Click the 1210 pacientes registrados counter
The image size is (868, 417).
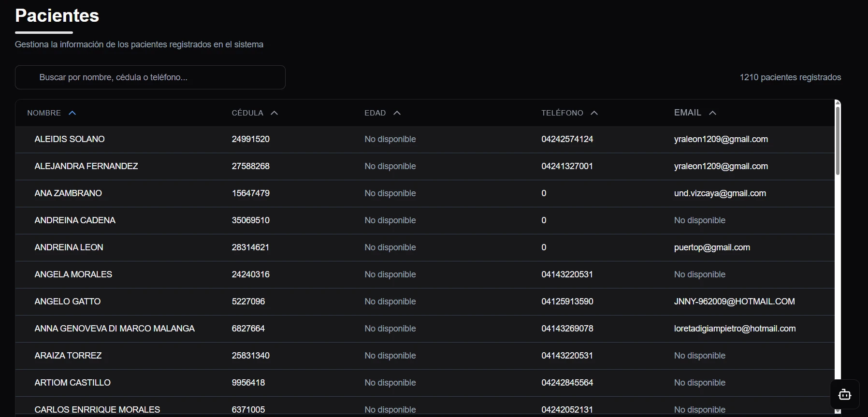point(790,77)
